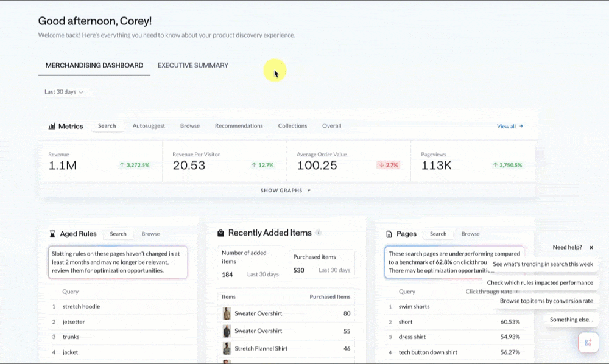Click the Aged Rules hourglass icon
The width and height of the screenshot is (609, 364).
click(x=52, y=234)
